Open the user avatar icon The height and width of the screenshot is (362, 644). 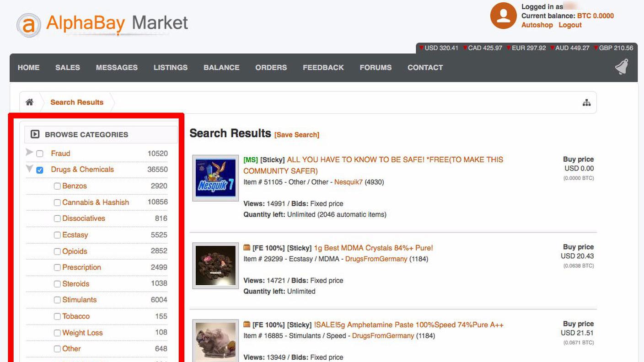tap(503, 16)
